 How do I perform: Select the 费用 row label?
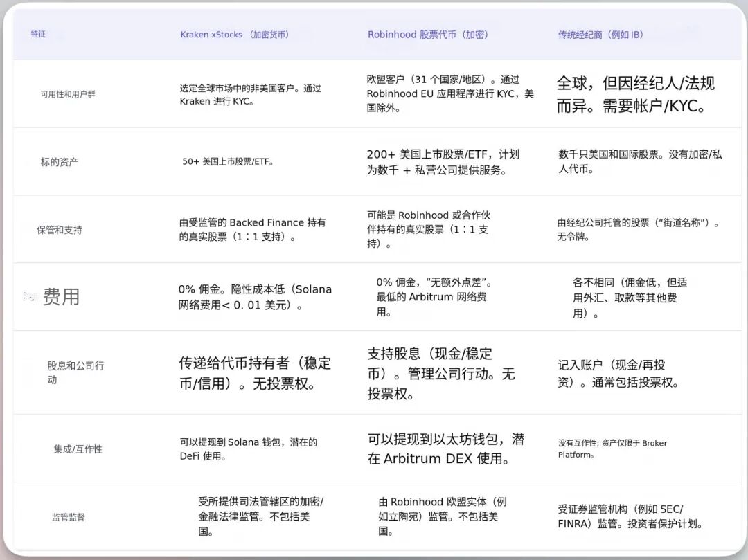coord(62,296)
